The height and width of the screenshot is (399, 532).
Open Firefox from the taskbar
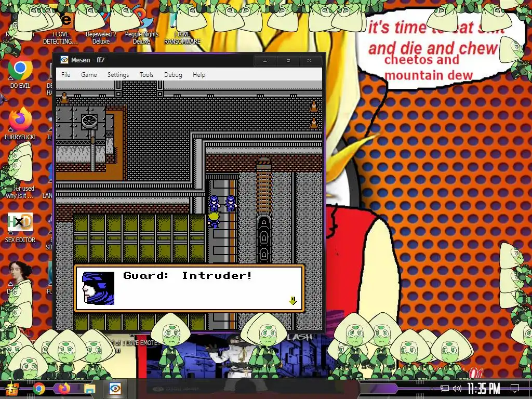(x=64, y=389)
